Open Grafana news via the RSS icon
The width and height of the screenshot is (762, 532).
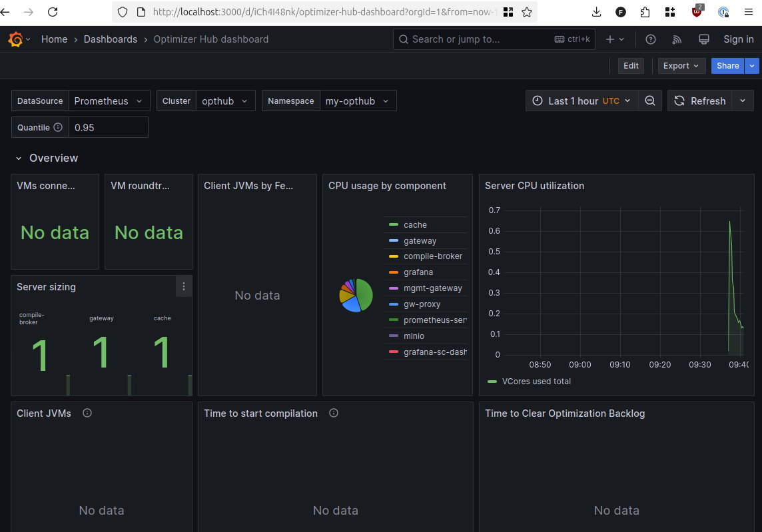point(676,39)
